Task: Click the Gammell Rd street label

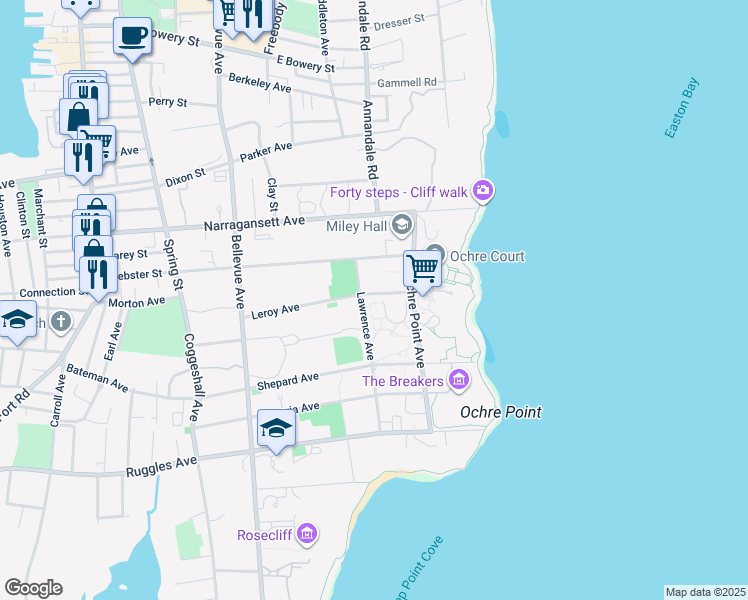Action: pos(407,83)
